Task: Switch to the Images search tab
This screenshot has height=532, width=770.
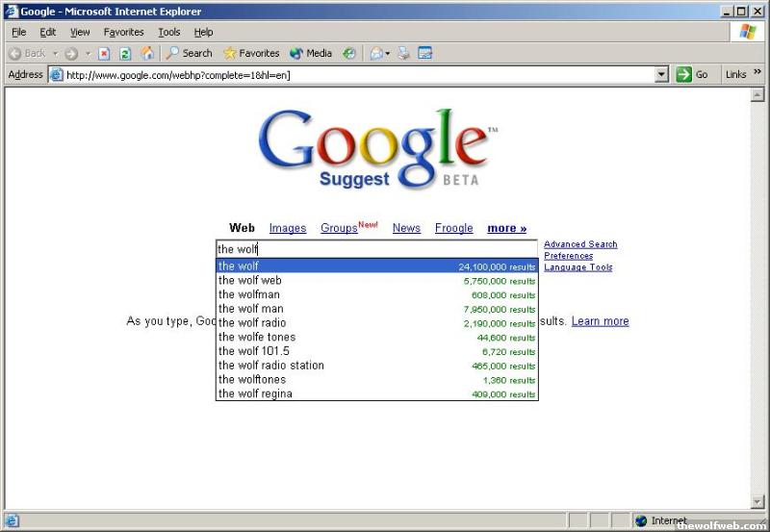Action: pos(287,228)
